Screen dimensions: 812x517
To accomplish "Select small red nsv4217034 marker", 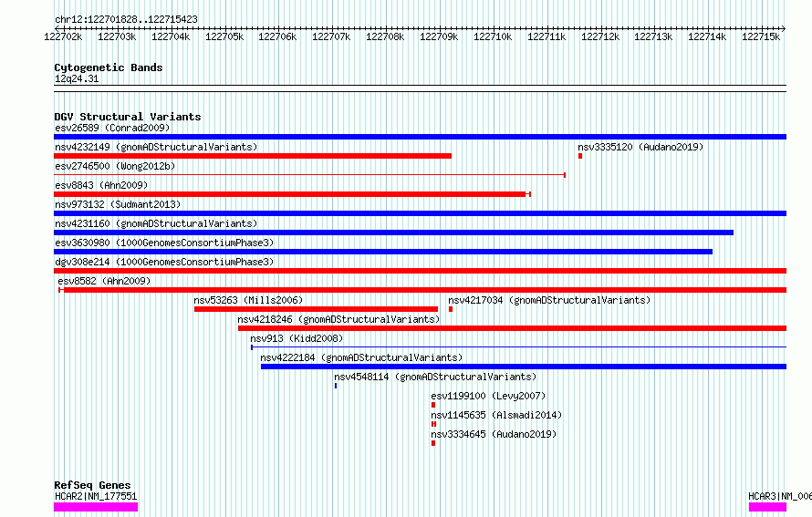I will click(x=451, y=309).
